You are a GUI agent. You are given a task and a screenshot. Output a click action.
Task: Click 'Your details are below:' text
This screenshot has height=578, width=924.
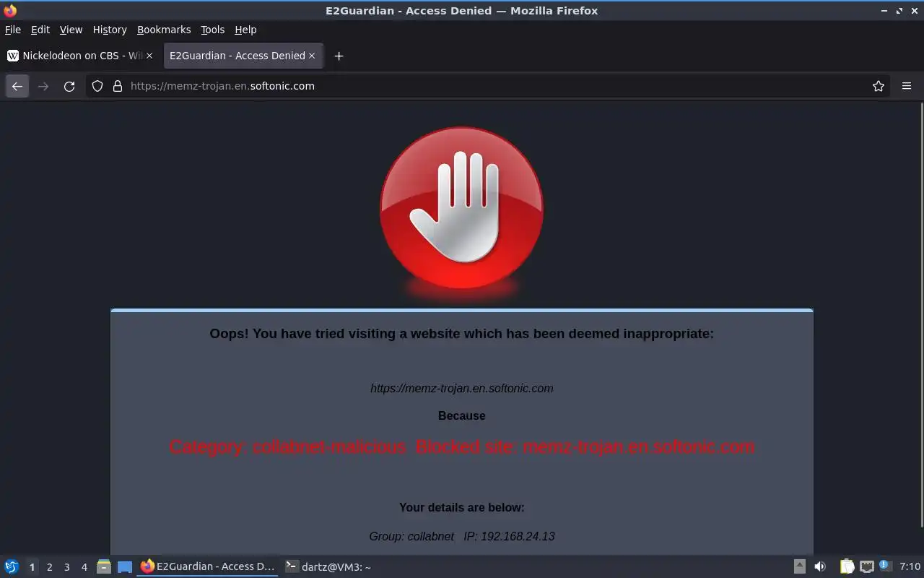[462, 507]
